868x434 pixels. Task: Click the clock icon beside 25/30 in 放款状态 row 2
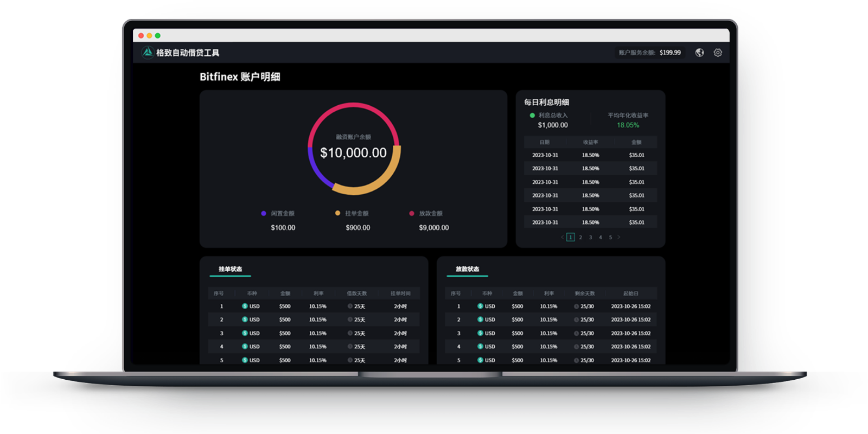576,320
